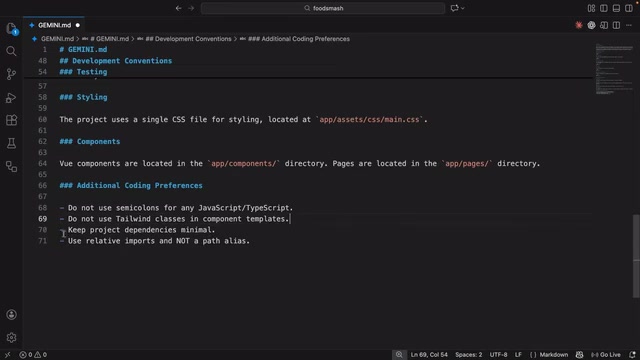This screenshot has height=360, width=640.
Task: Open the Accounts menu icon
Action: pyautogui.click(x=11, y=315)
